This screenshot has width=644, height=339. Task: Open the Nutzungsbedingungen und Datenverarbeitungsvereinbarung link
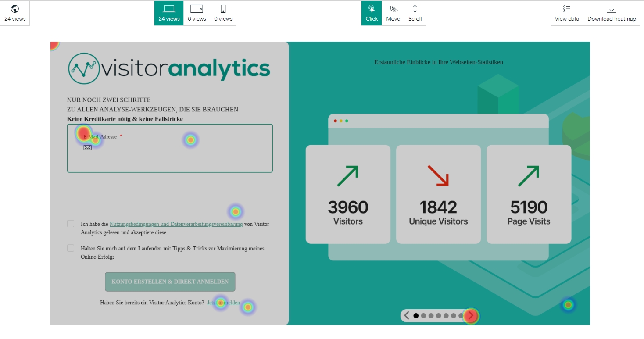(x=176, y=224)
